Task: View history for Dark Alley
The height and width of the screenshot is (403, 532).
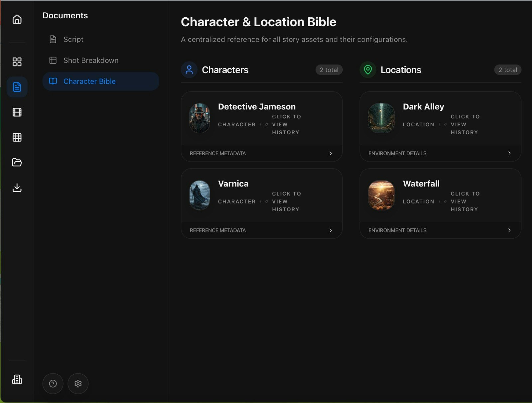Action: (x=465, y=124)
